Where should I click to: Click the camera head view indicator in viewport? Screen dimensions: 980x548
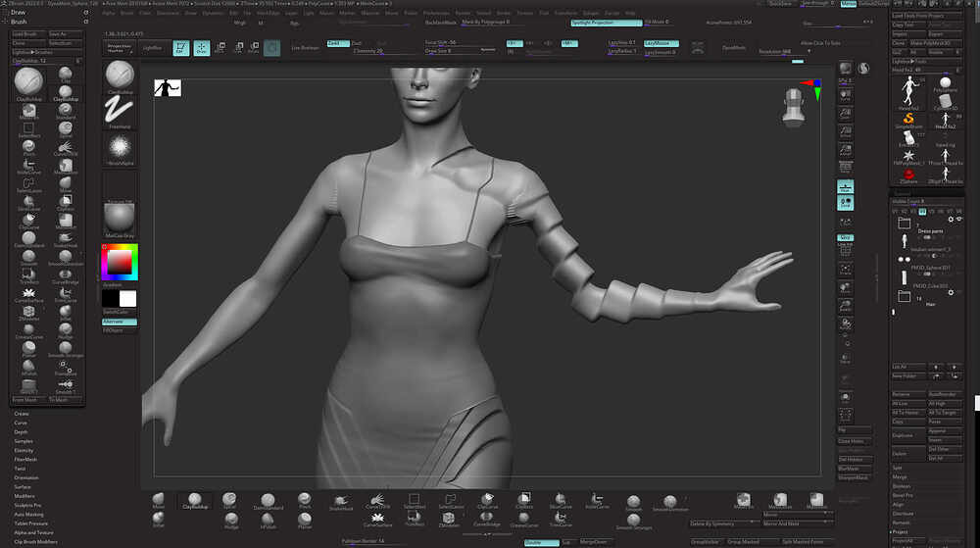[794, 107]
